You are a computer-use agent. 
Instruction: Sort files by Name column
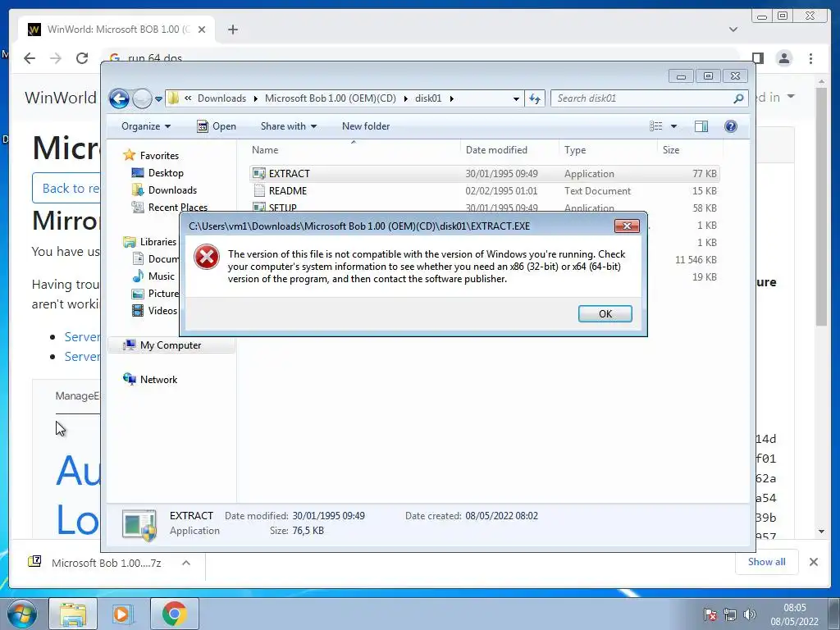click(354, 150)
